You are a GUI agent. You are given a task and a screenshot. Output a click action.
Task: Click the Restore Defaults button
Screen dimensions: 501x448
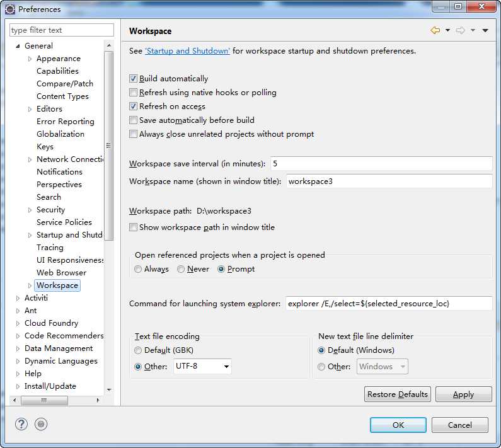coord(398,394)
